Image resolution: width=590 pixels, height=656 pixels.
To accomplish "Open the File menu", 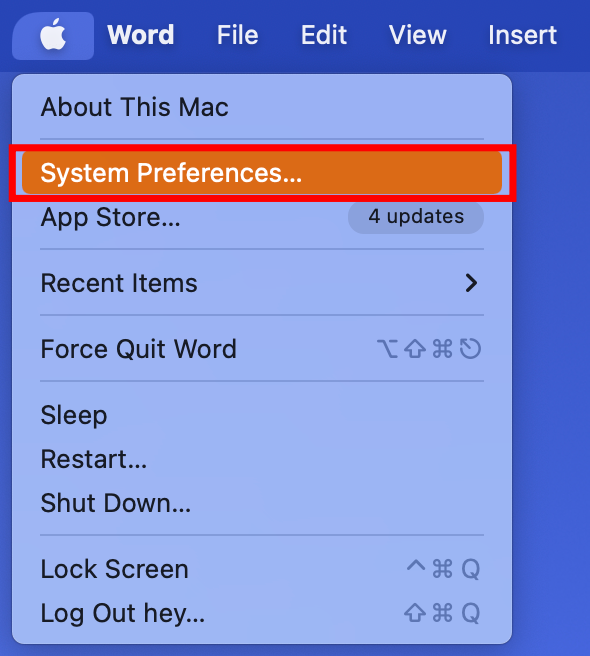I will [x=237, y=35].
